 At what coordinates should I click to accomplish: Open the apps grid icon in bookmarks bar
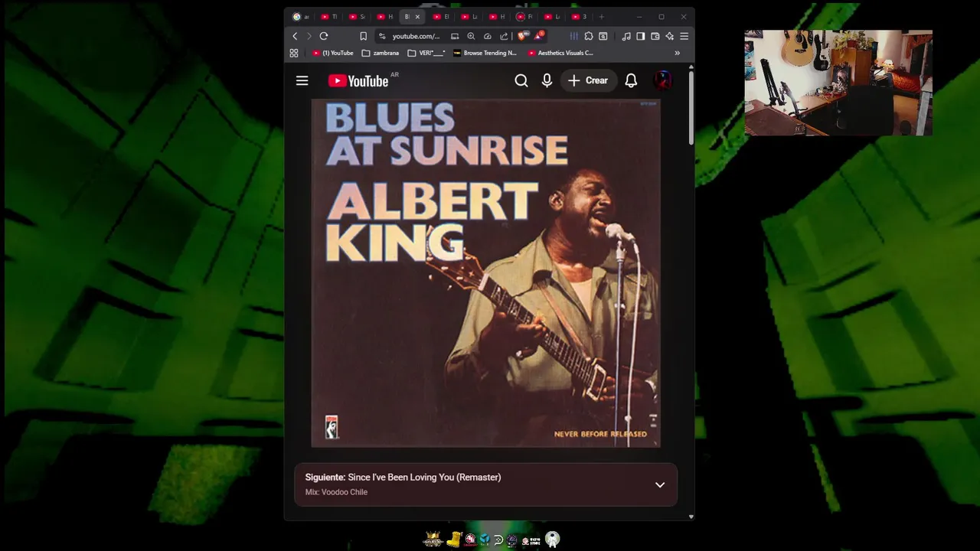(293, 53)
